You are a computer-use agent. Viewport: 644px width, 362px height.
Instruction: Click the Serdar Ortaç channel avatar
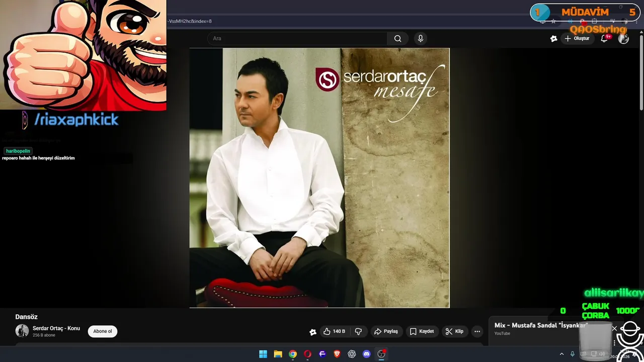point(22,331)
